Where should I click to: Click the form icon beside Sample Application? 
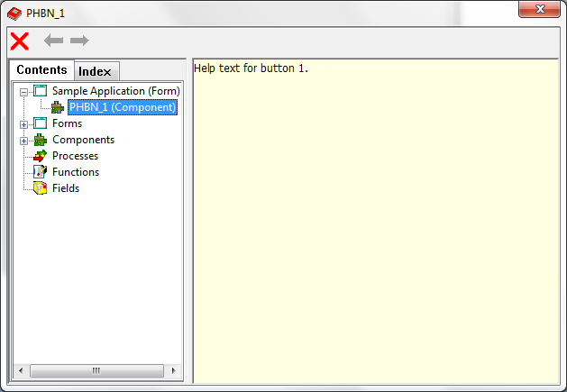click(x=41, y=91)
